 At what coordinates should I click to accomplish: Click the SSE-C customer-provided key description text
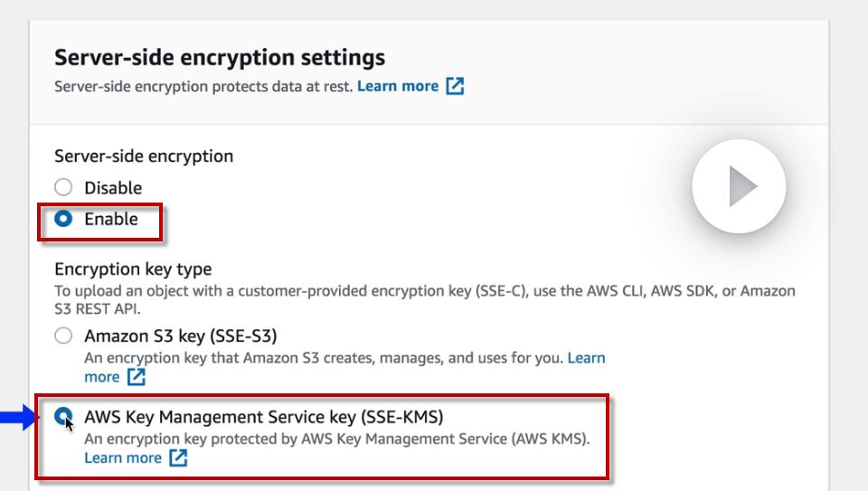coord(425,291)
